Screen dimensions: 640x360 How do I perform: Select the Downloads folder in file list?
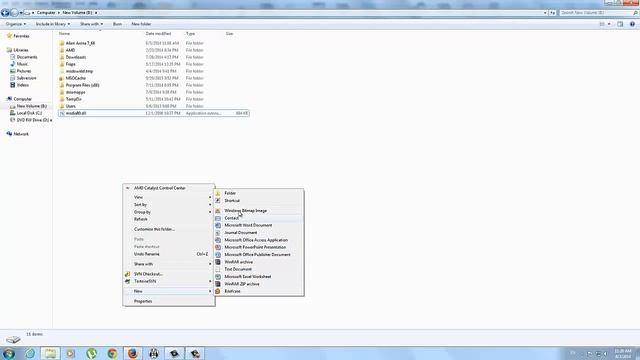[76, 57]
